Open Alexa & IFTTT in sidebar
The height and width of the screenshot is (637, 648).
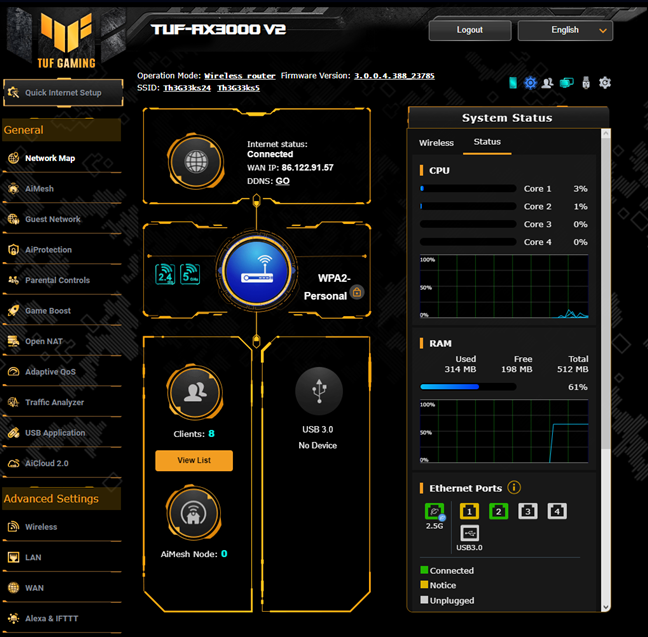tap(62, 619)
